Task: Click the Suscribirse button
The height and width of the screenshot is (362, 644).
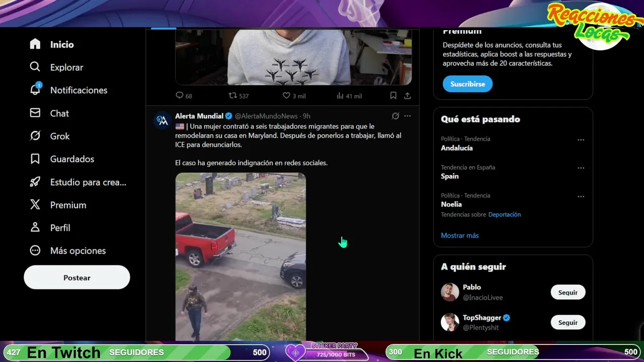Action: pyautogui.click(x=467, y=84)
